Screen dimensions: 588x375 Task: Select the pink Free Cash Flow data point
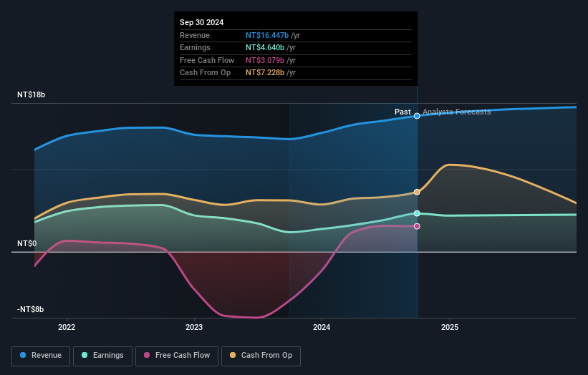[x=417, y=226]
